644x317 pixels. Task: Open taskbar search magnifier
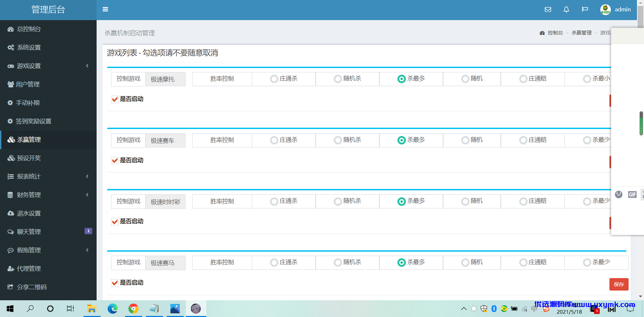coord(30,309)
